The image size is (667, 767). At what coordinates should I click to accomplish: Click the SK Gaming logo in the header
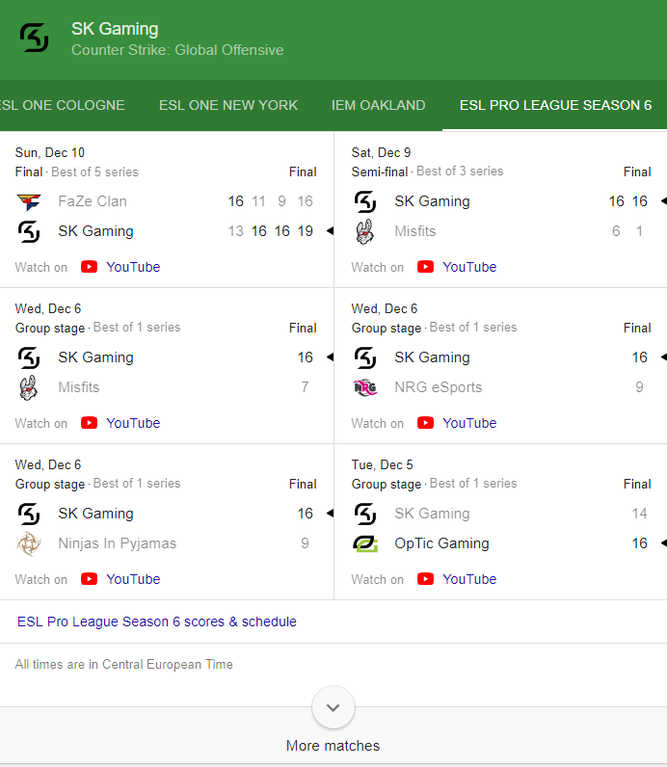(34, 38)
